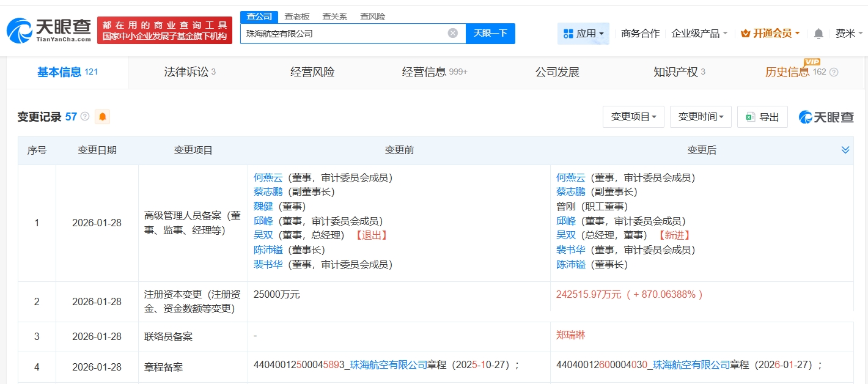Clear the search box with X icon
This screenshot has width=868, height=384.
pyautogui.click(x=452, y=33)
